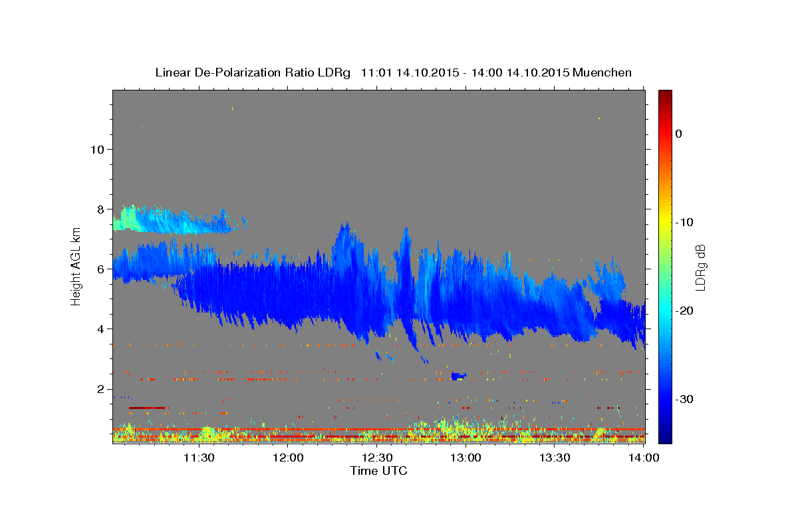Click the 'Time UTC' axis label

(378, 471)
